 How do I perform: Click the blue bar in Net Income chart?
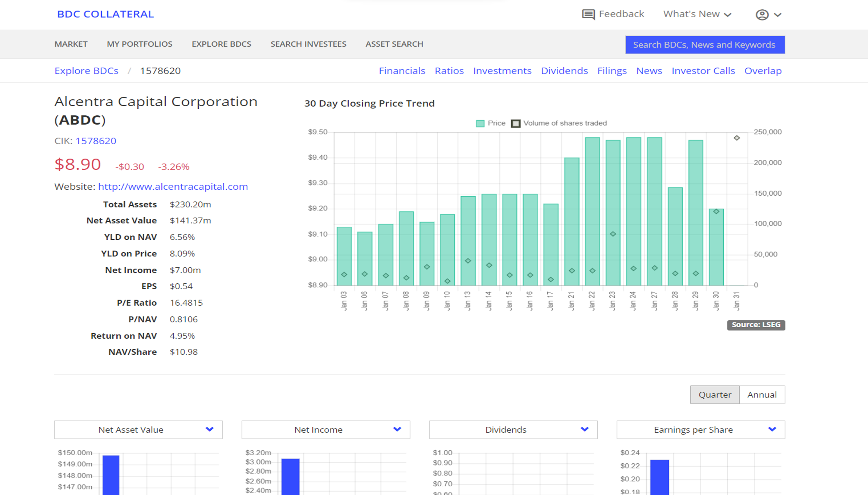pyautogui.click(x=291, y=477)
